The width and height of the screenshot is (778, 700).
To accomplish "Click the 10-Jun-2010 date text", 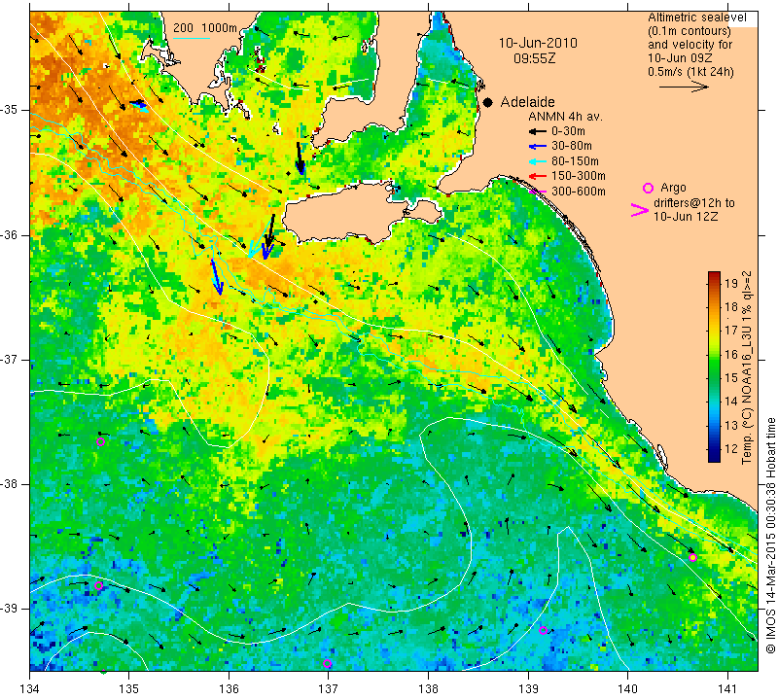I will (x=538, y=43).
